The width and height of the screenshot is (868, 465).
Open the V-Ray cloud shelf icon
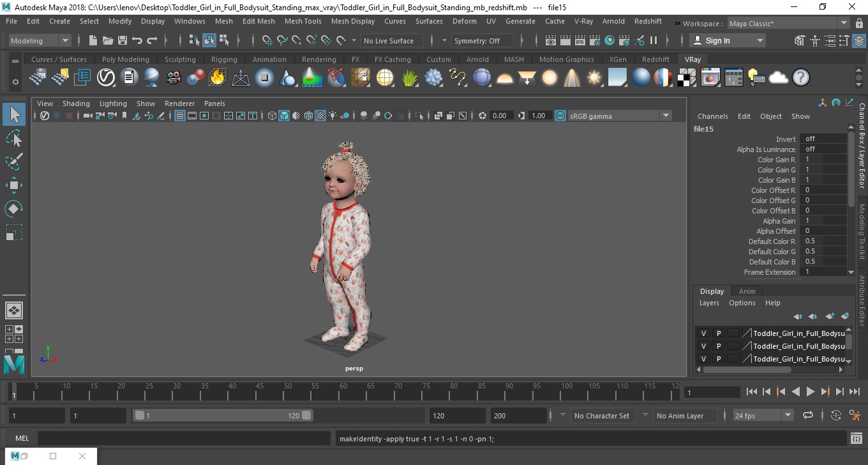tap(778, 78)
